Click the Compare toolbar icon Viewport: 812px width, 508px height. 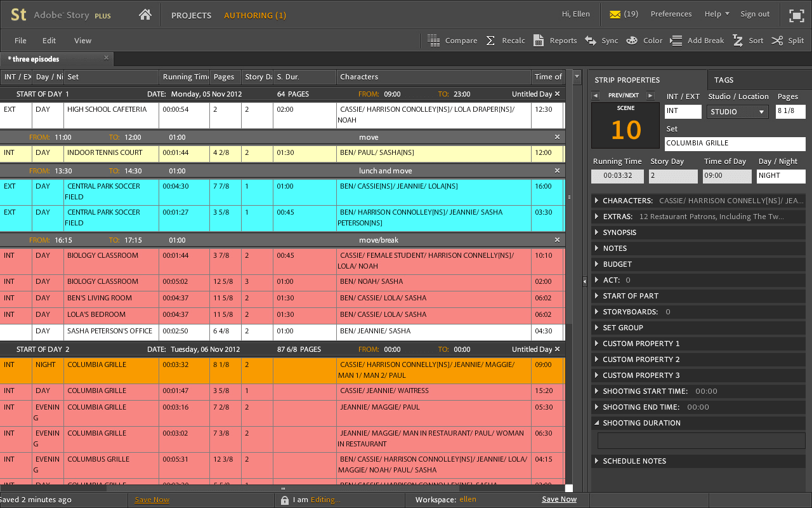coord(434,41)
